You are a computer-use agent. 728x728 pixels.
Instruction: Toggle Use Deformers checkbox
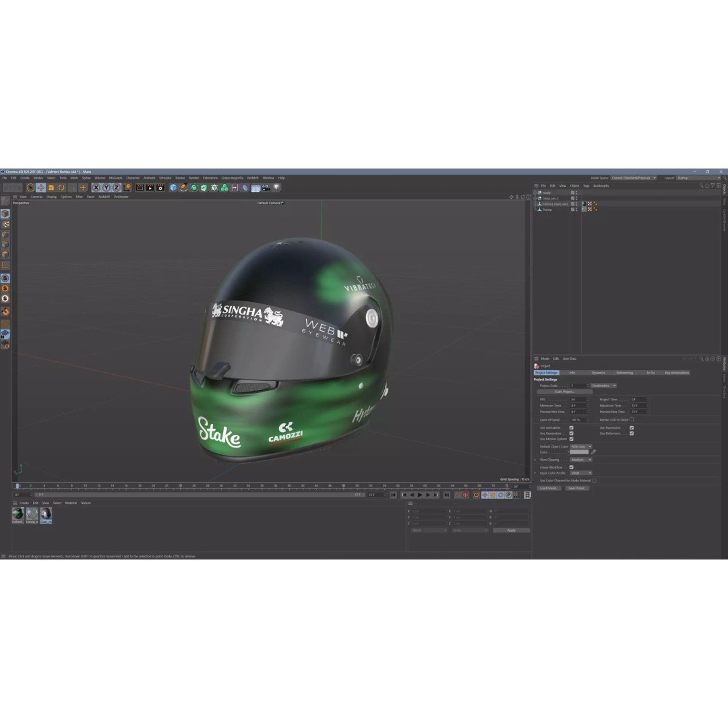(x=632, y=433)
